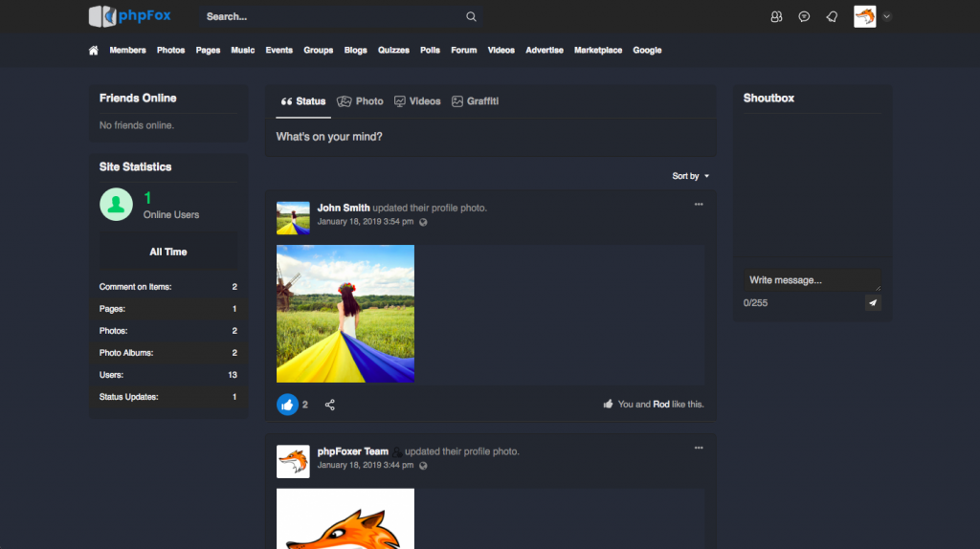Open phpFoxer Team profile link
Image resolution: width=980 pixels, height=549 pixels.
pyautogui.click(x=352, y=451)
